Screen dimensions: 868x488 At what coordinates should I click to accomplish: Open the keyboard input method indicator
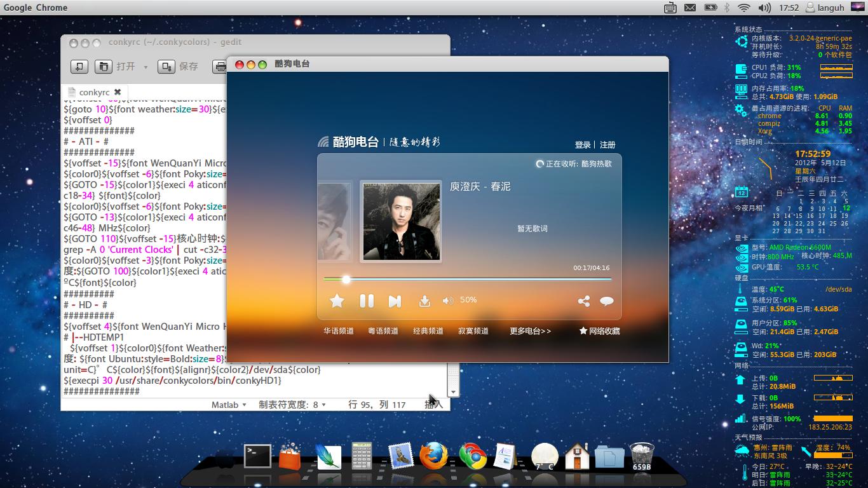pyautogui.click(x=670, y=8)
